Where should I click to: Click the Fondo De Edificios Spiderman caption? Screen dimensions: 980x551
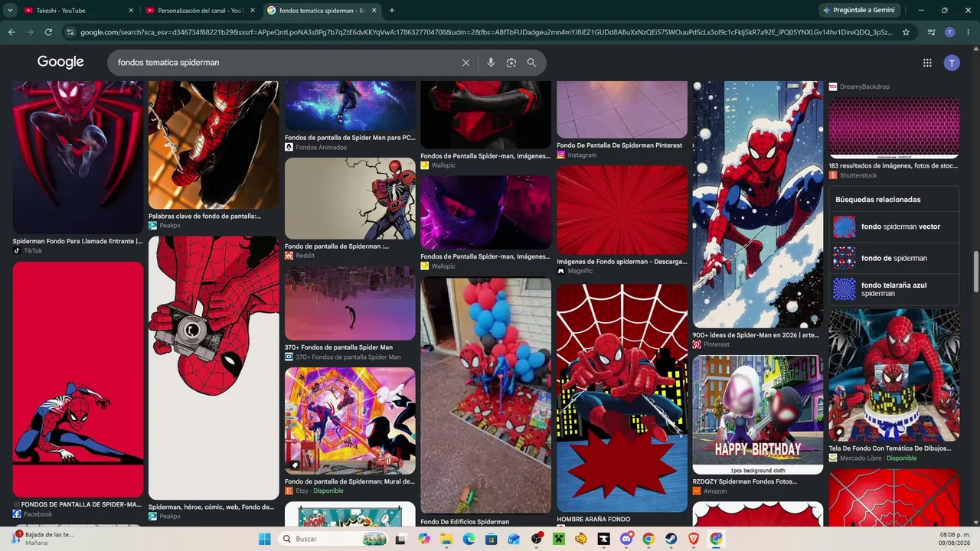(x=465, y=522)
